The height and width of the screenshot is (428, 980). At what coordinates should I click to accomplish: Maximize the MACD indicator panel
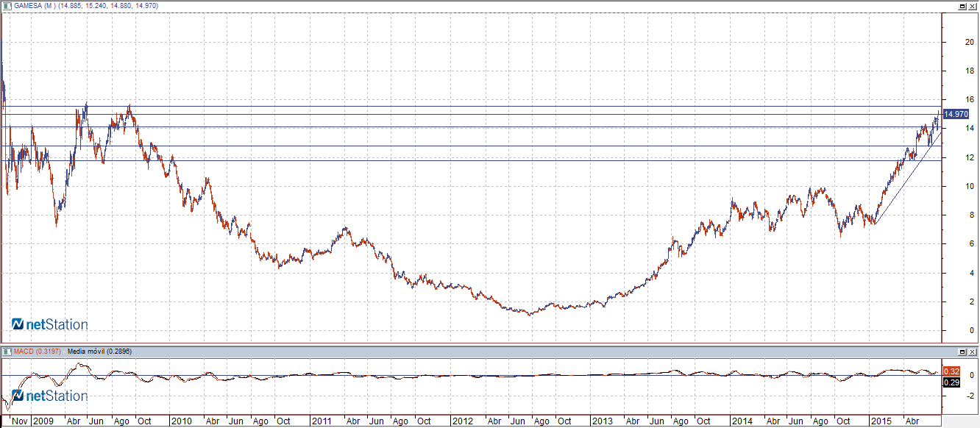(962, 351)
